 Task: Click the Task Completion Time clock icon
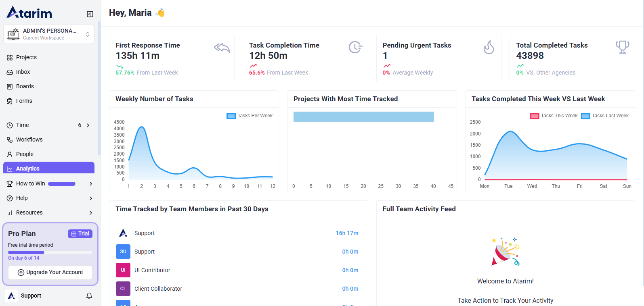point(355,48)
